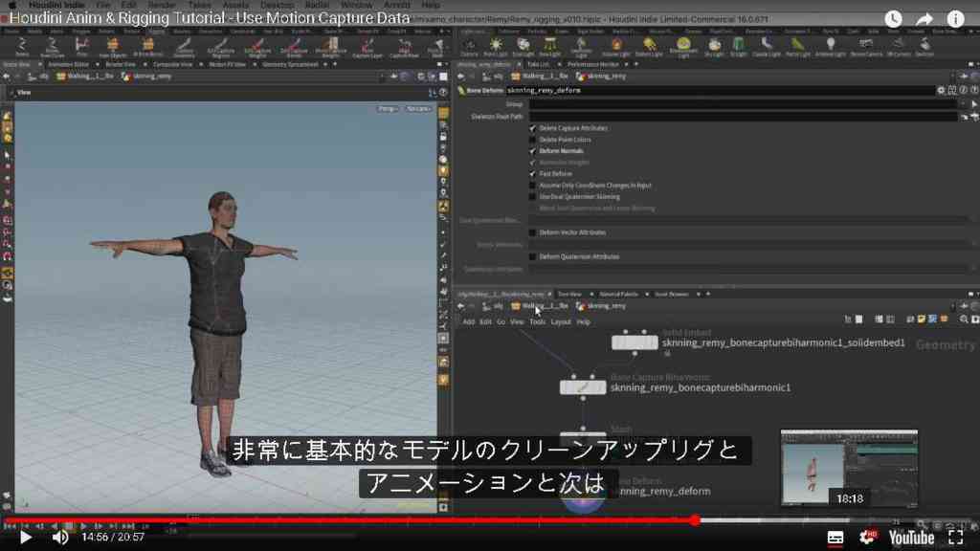Viewport: 980px width, 551px height.
Task: Enable Use Dual Quaternion Skinning checkbox
Action: pyautogui.click(x=532, y=197)
